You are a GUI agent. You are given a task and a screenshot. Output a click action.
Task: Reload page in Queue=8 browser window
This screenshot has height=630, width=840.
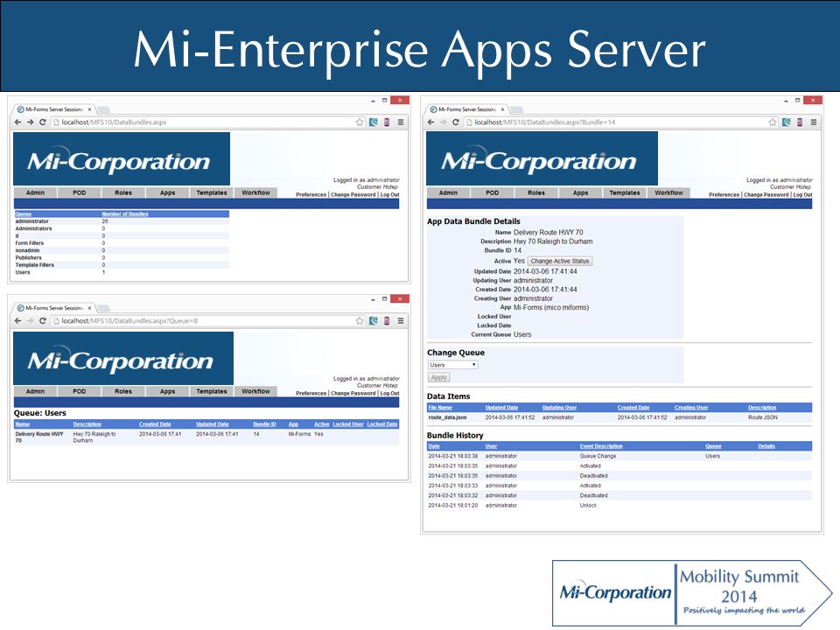coord(42,321)
